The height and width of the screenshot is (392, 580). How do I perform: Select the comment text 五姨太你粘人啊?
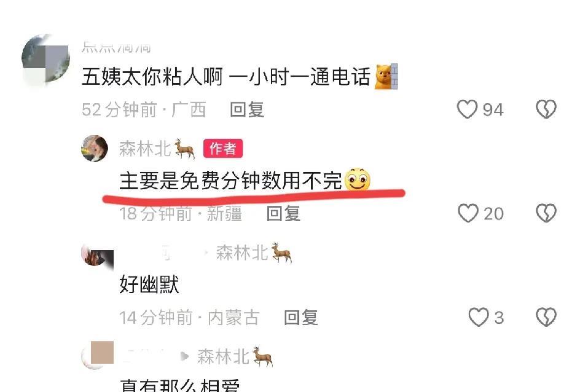[152, 77]
